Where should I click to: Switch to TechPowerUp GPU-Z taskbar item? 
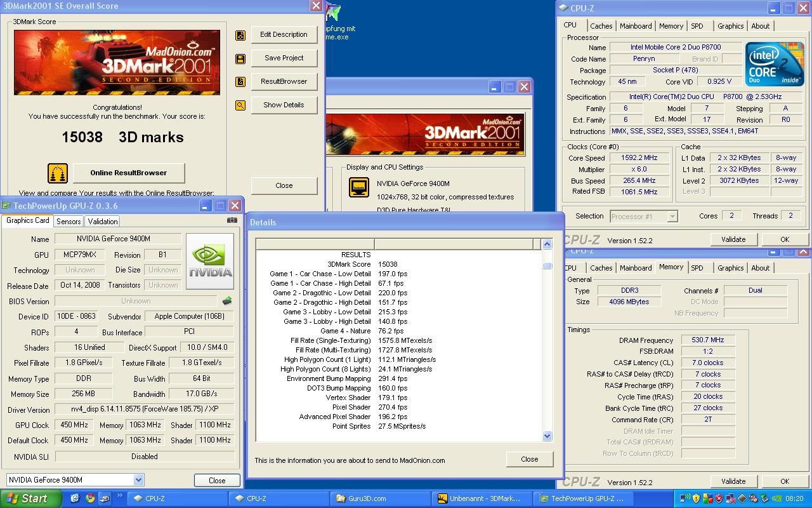[584, 498]
